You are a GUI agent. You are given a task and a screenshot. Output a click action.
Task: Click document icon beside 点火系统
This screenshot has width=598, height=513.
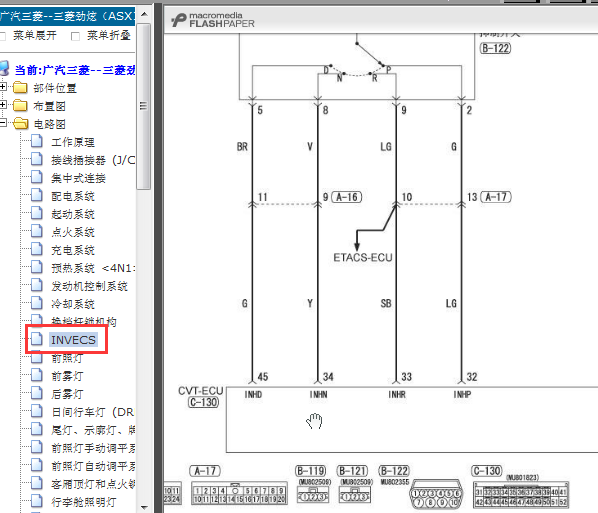pos(37,231)
